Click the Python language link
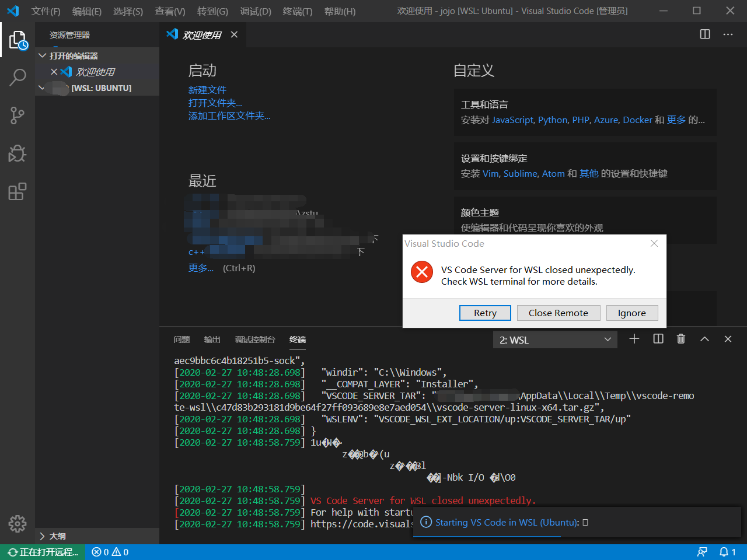This screenshot has width=747, height=560. coord(553,120)
